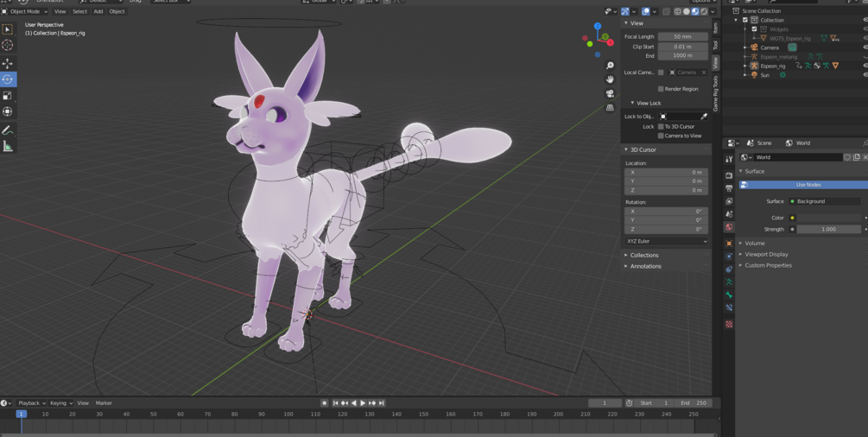
Task: Switch to solid viewport shading
Action: [687, 11]
